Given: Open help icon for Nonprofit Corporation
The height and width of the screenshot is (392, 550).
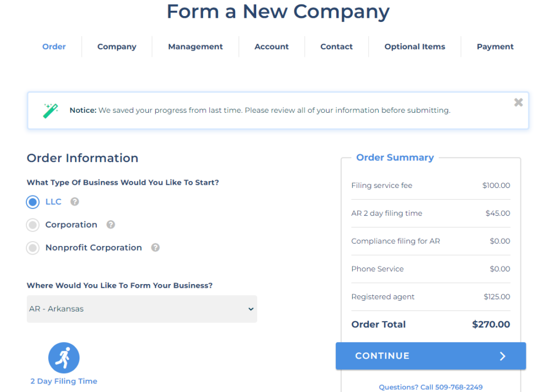Looking at the screenshot, I should tap(155, 248).
